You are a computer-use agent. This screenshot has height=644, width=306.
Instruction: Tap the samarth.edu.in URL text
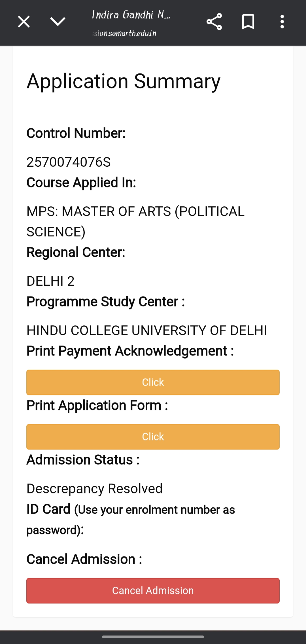coord(125,33)
